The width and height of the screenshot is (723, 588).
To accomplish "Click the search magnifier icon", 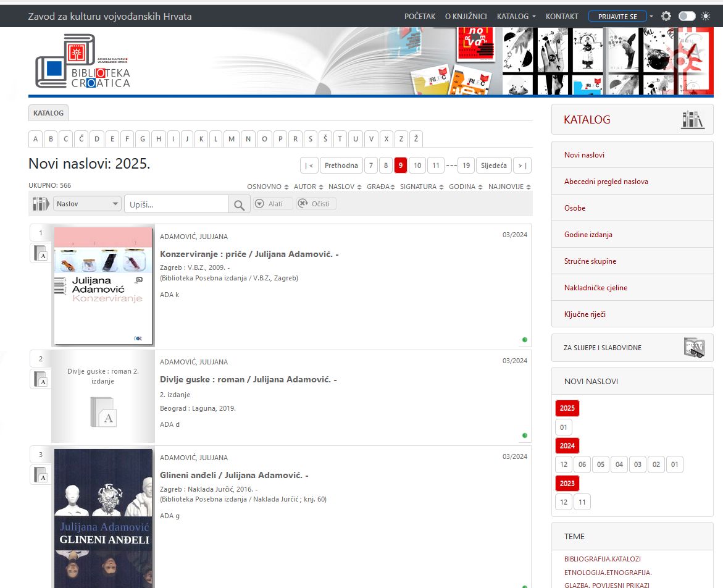I will [239, 204].
